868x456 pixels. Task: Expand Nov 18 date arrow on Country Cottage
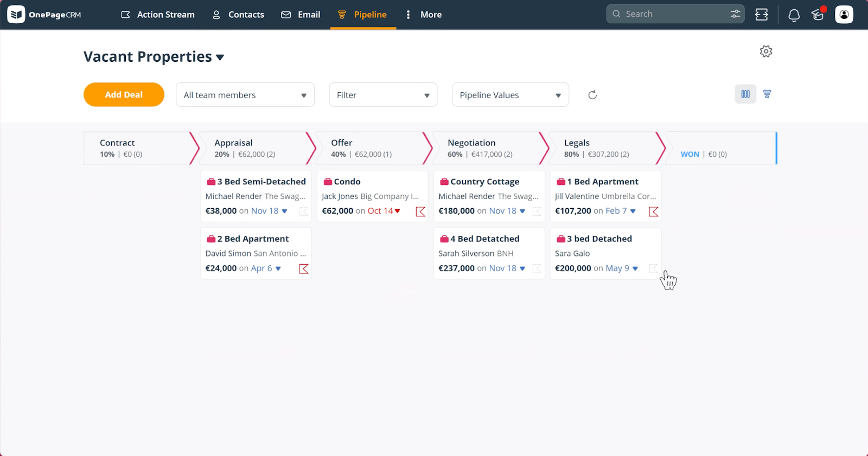coord(522,211)
